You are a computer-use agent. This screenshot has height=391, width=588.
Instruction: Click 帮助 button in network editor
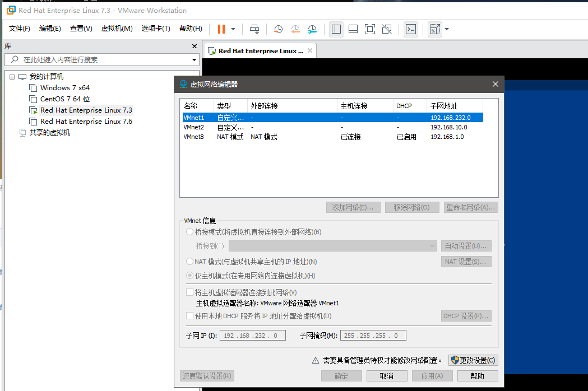tap(478, 376)
